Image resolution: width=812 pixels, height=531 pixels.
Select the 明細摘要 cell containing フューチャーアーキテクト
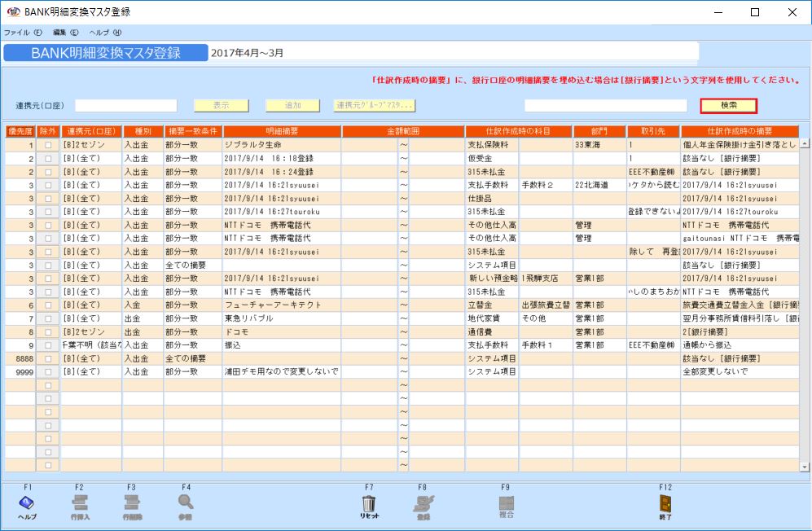pyautogui.click(x=282, y=305)
